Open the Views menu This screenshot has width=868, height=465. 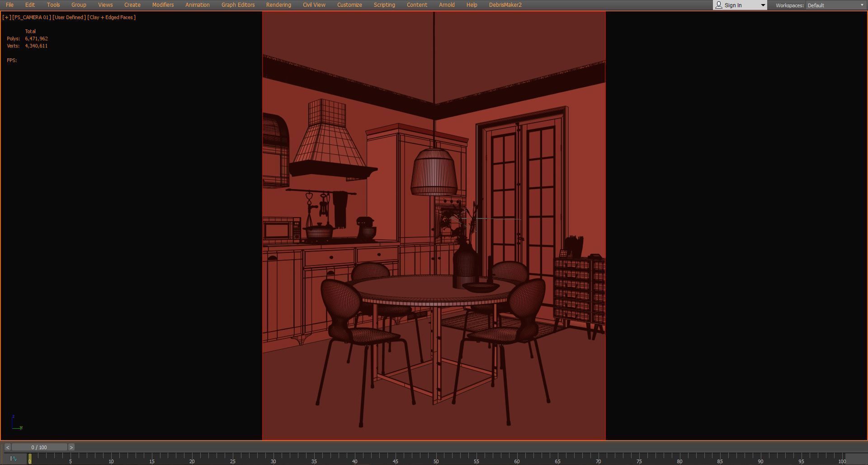pos(105,5)
